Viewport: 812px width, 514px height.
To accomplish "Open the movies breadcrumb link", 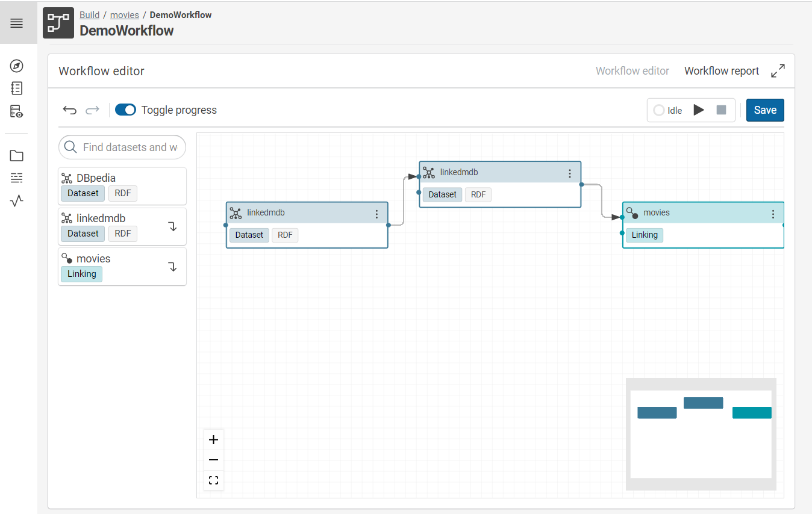I will 125,14.
